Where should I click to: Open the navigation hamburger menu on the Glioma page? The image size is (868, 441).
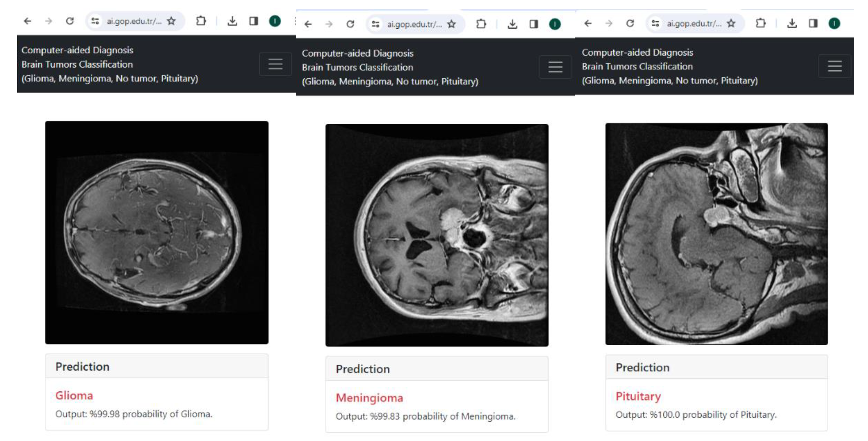click(275, 64)
